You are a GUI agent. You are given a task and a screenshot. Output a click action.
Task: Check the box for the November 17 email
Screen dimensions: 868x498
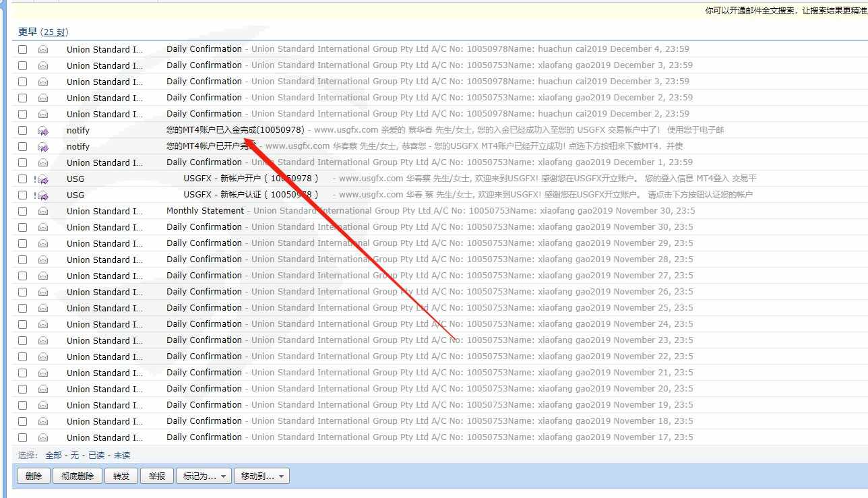[23, 437]
